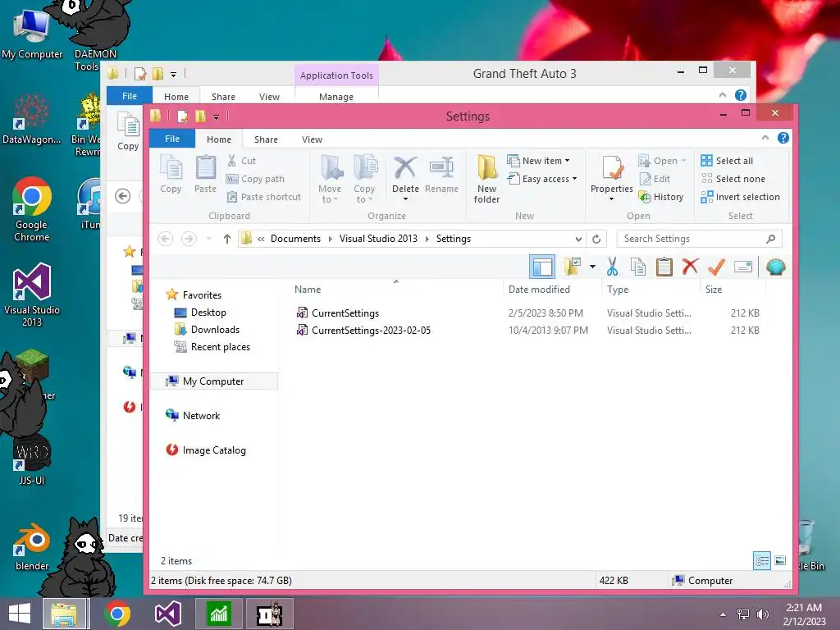
Task: Refresh the Settings folder view
Action: 596,239
